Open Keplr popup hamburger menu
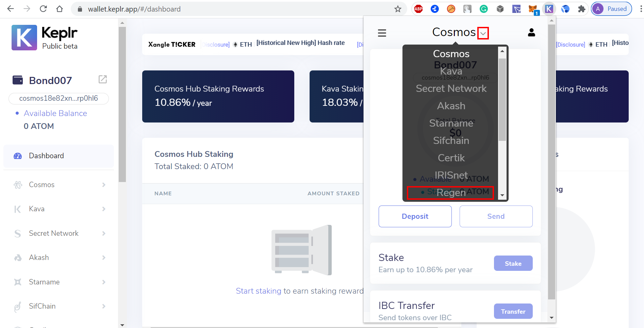Screen dimensions: 644x328 click(x=382, y=33)
